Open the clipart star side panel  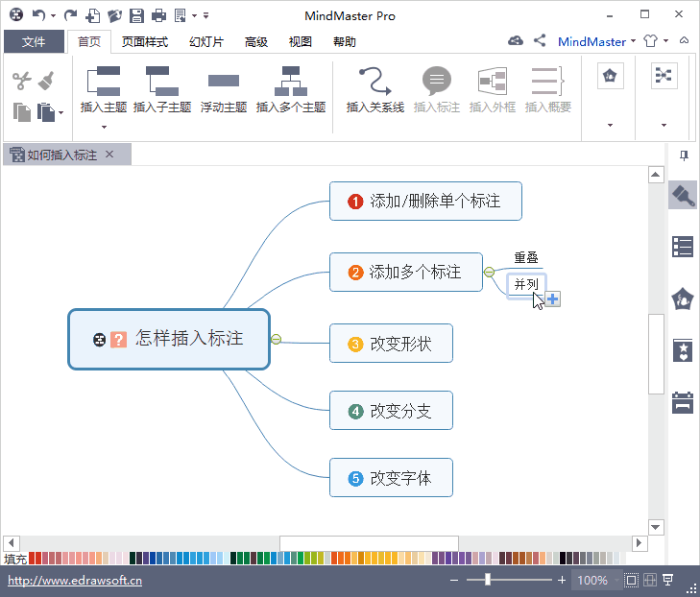pos(683,350)
